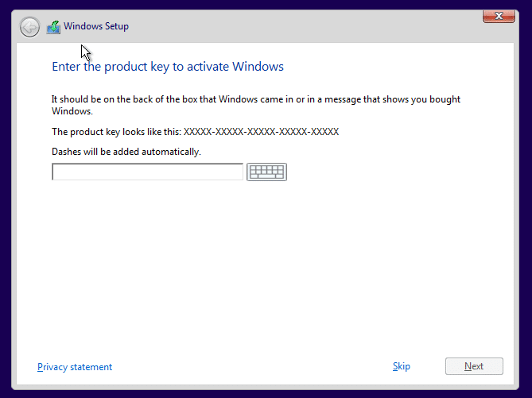Viewport: 532px width, 398px height.
Task: Click 'Dashes will be added automatically' text
Action: (126, 151)
